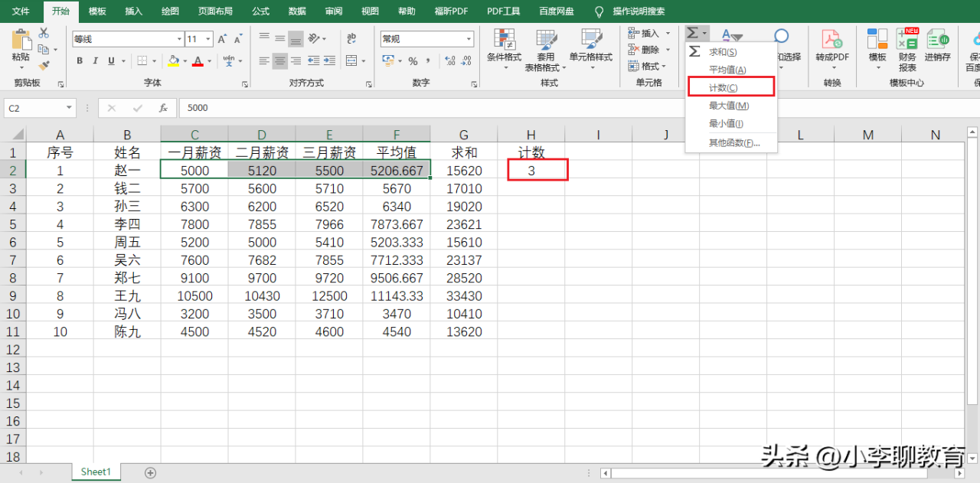Click the insert function fx icon
980x483 pixels.
(x=163, y=108)
